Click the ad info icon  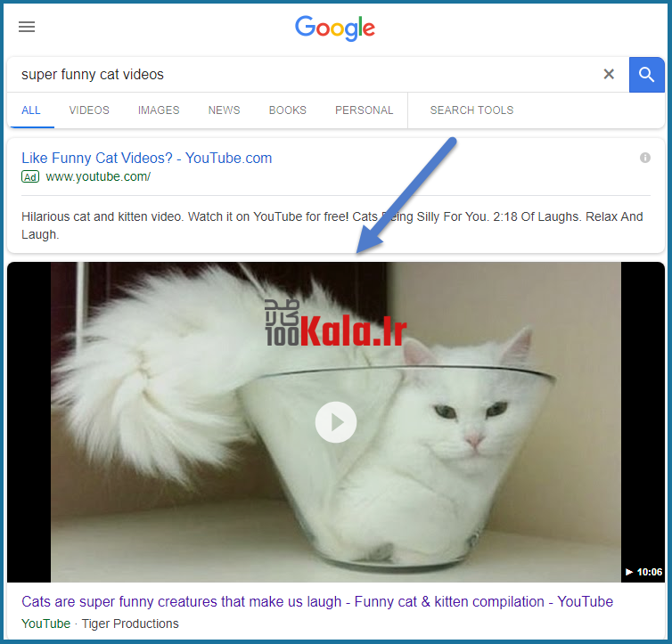pos(644,158)
